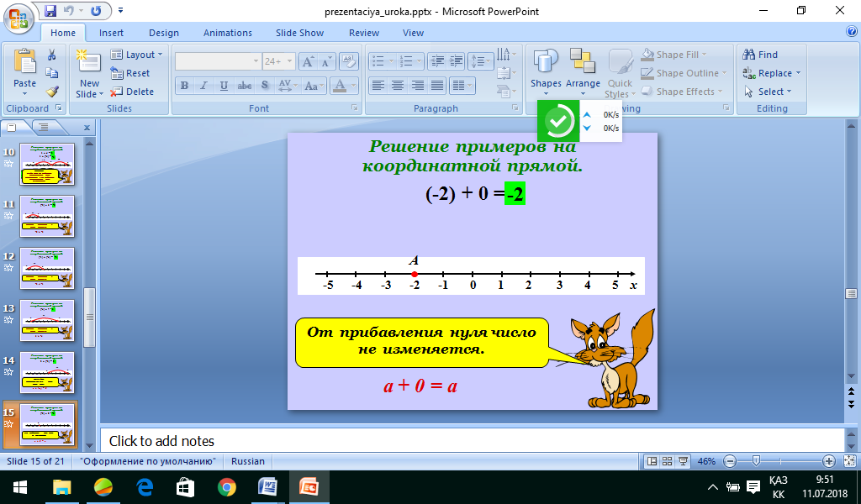The image size is (861, 504).
Task: Click Grow Font icon
Action: (308, 61)
